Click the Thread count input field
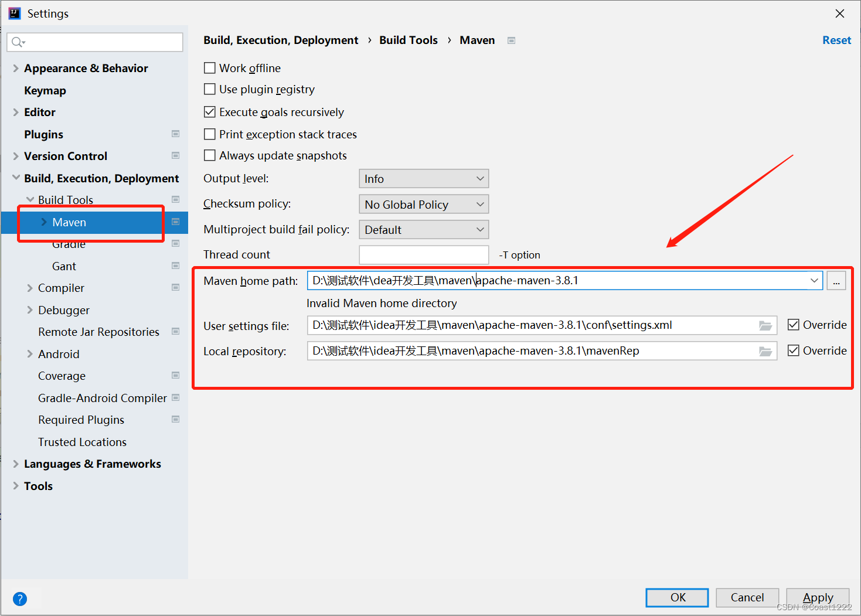This screenshot has width=861, height=616. (424, 255)
